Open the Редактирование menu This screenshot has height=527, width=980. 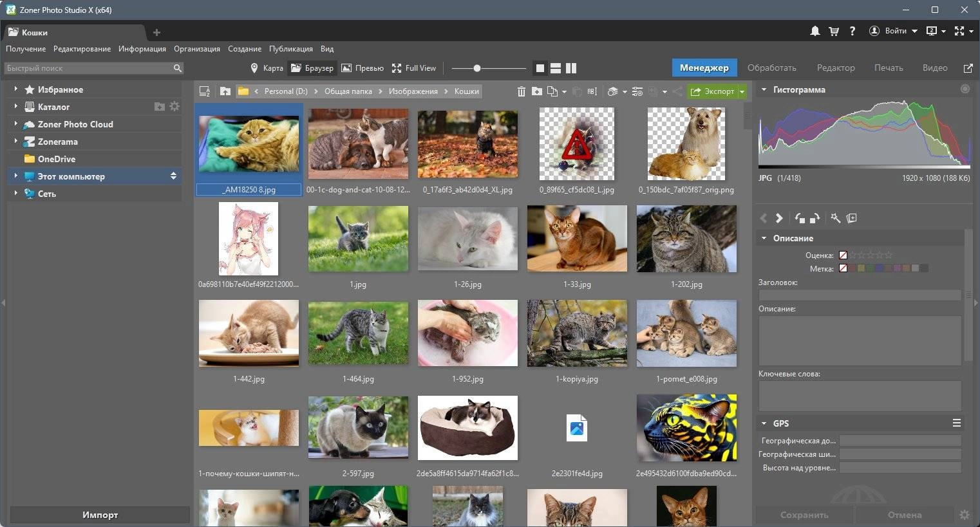82,49
